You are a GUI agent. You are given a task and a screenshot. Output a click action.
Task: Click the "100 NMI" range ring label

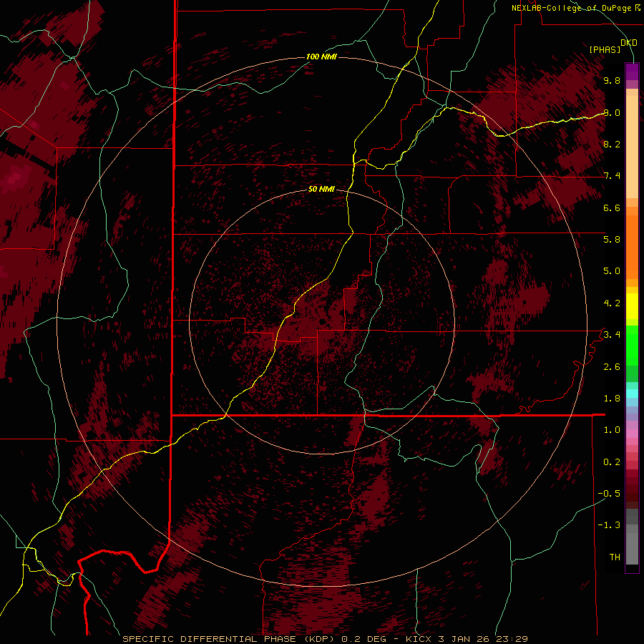click(321, 57)
